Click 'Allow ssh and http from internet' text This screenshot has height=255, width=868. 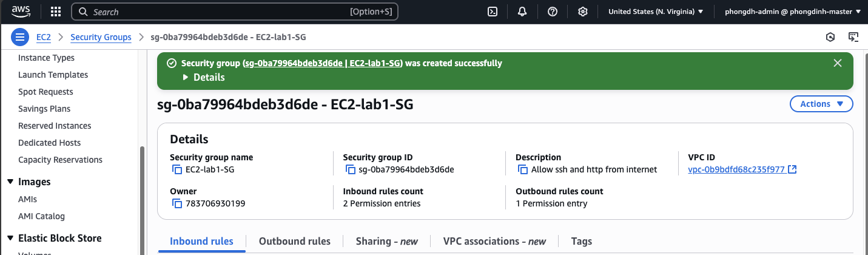(x=594, y=169)
